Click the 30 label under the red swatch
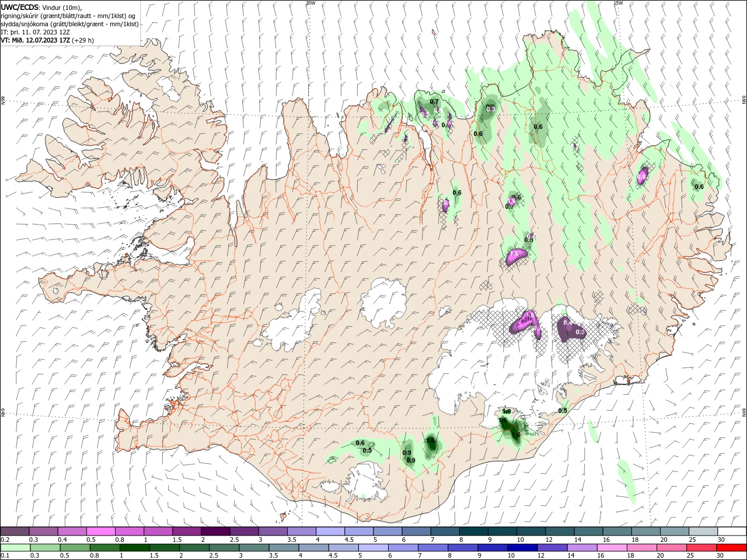The image size is (747, 560). click(x=721, y=556)
